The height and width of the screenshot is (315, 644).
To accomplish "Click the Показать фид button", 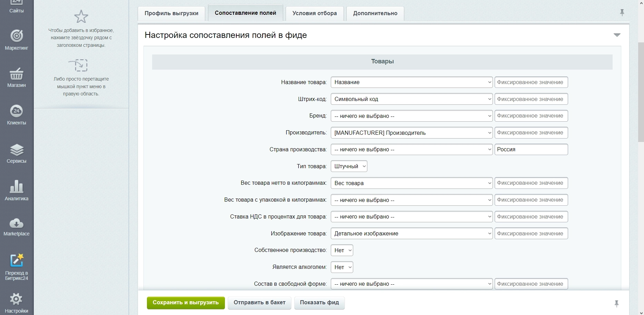I will [x=319, y=303].
